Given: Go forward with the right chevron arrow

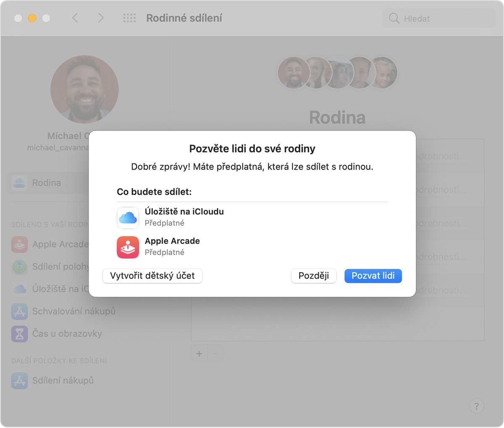Looking at the screenshot, I should pyautogui.click(x=100, y=18).
